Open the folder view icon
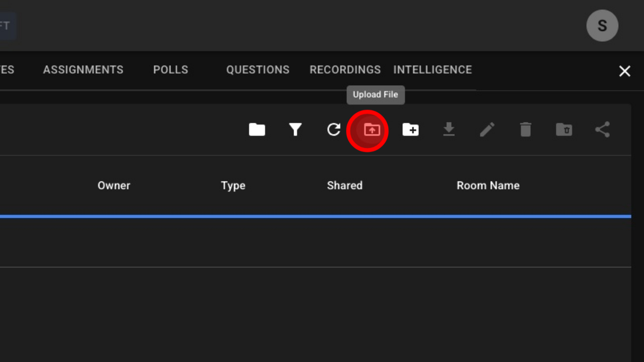The image size is (644, 362). tap(257, 130)
